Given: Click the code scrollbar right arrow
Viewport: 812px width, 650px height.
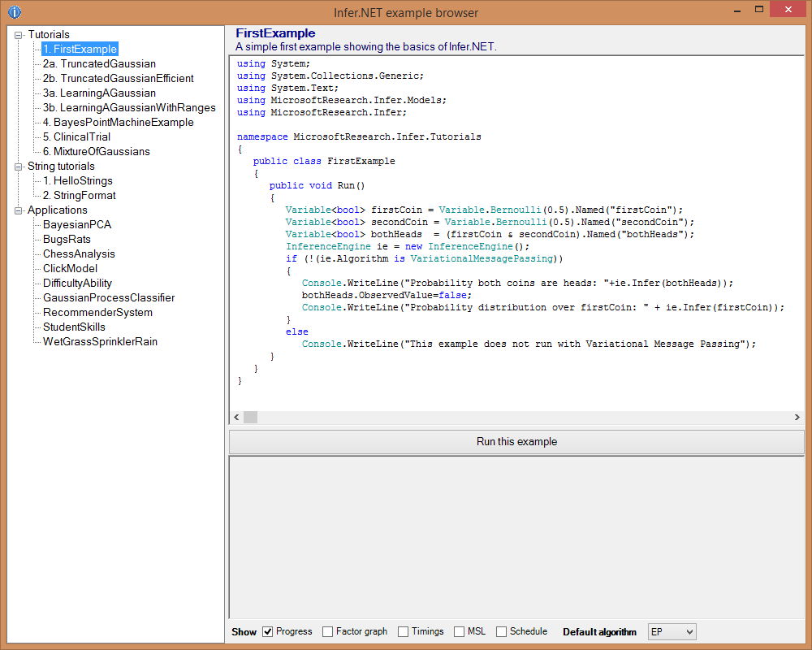Looking at the screenshot, I should pos(797,418).
